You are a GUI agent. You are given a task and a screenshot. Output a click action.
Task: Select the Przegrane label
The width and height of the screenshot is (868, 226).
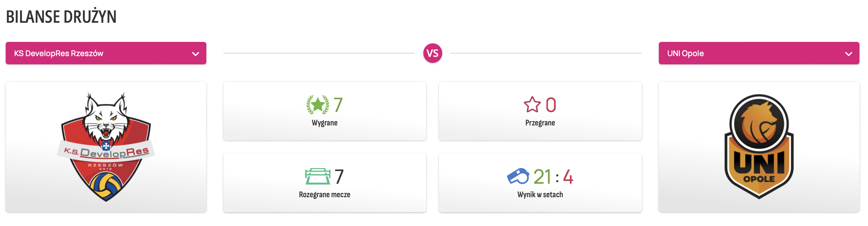540,123
